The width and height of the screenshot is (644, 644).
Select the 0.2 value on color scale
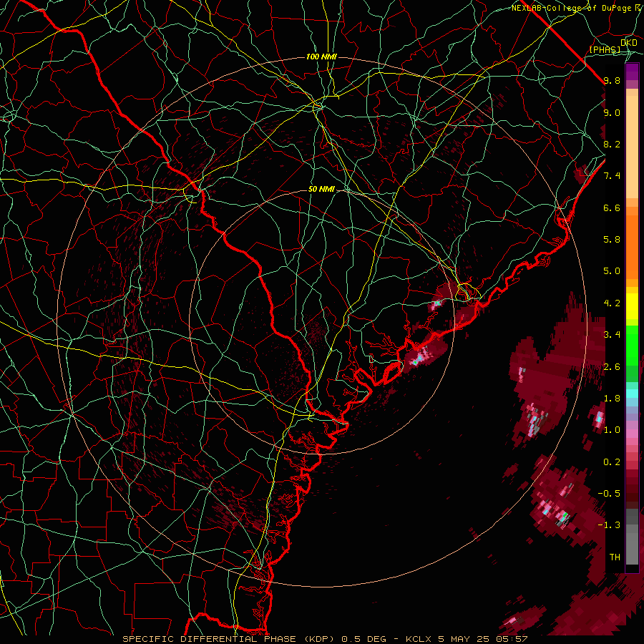(x=612, y=462)
